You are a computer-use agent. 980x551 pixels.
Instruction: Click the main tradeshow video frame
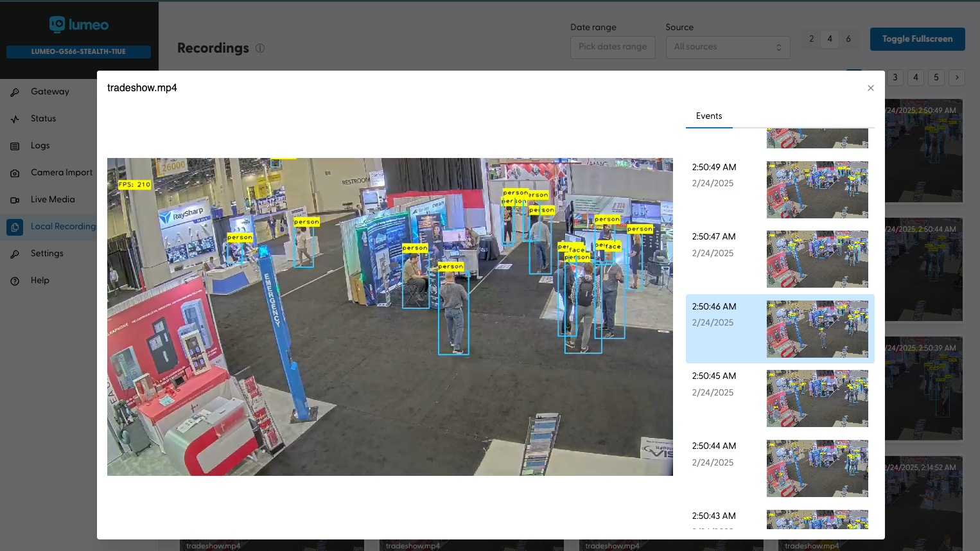coord(390,317)
